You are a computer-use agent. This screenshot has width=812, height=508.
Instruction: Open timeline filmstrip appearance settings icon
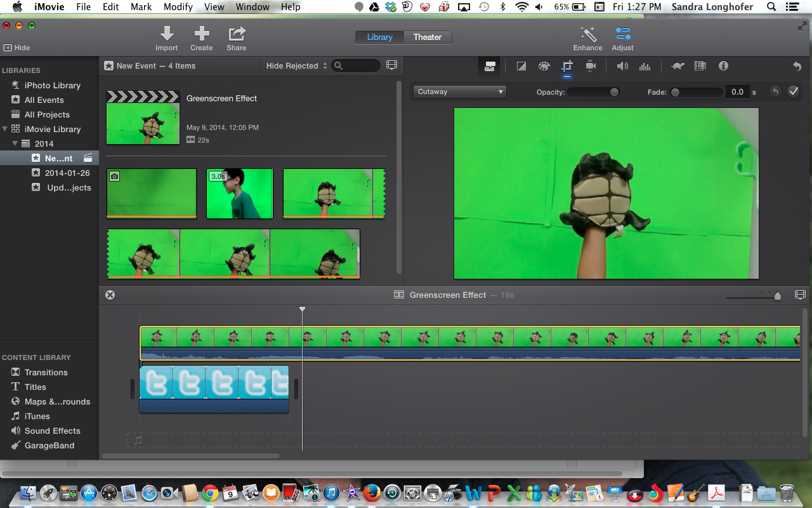coord(800,295)
